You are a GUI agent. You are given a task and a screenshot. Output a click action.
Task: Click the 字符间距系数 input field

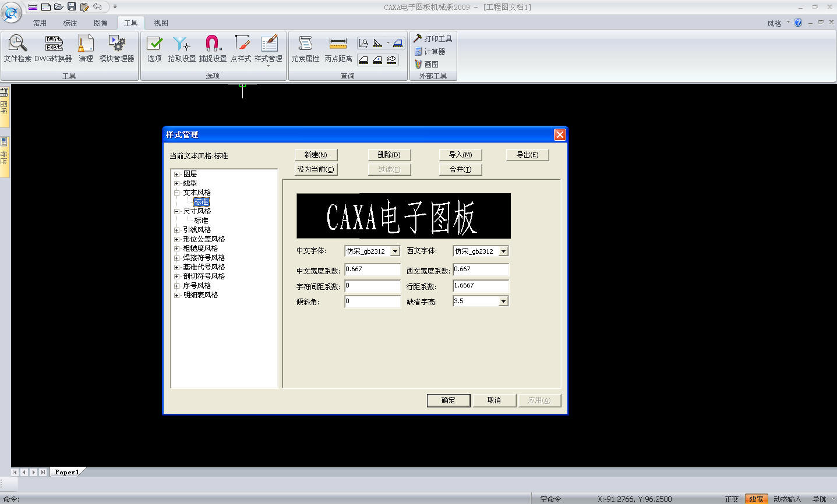click(373, 286)
